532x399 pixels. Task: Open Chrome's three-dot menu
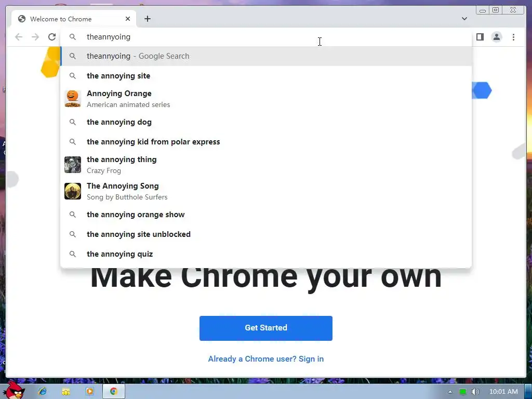513,37
